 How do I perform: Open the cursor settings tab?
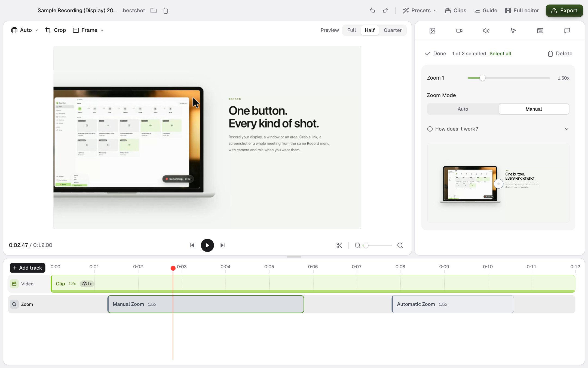click(513, 31)
